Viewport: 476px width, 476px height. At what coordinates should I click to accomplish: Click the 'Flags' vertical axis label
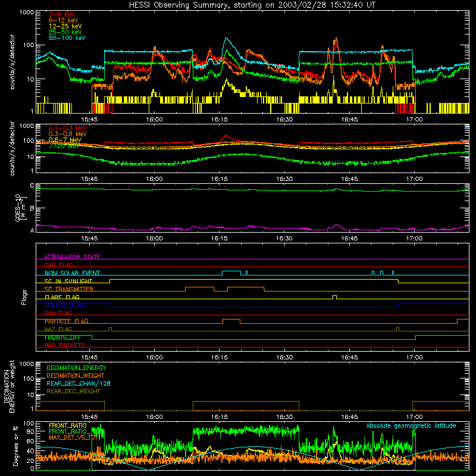[x=24, y=297]
